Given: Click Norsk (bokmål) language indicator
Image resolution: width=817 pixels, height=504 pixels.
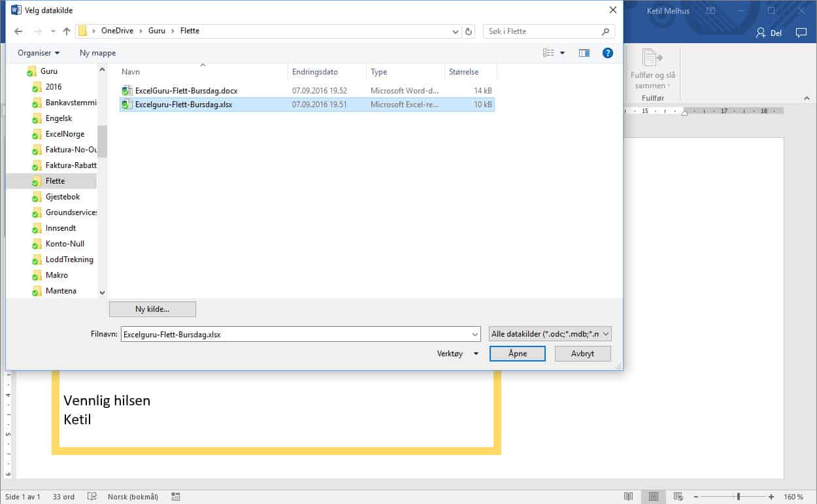Looking at the screenshot, I should [133, 497].
